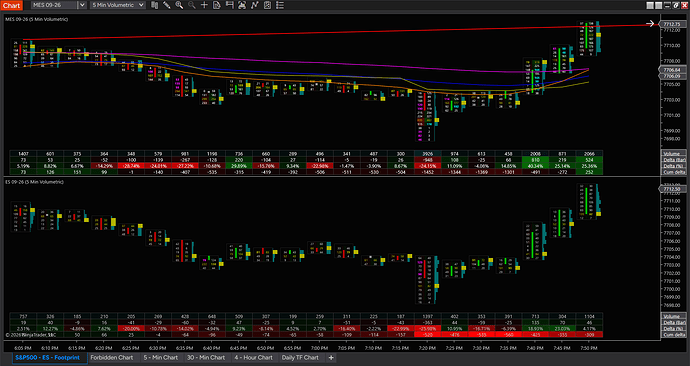The height and width of the screenshot is (366, 690).
Task: Click the -25.98% delta cell in ES panel
Action: click(x=428, y=329)
